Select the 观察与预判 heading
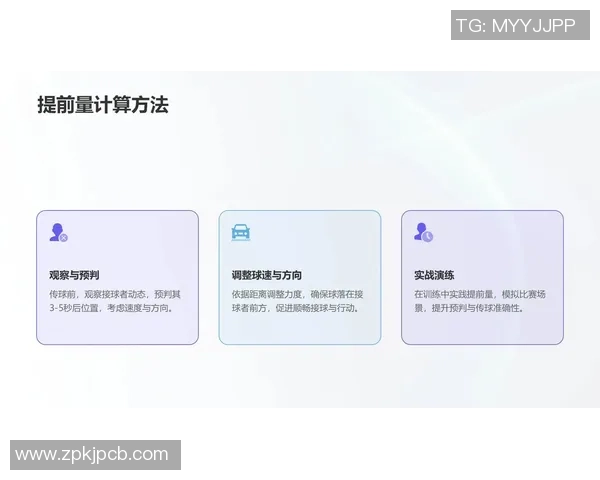Viewport: 600px width, 480px height. (x=74, y=275)
